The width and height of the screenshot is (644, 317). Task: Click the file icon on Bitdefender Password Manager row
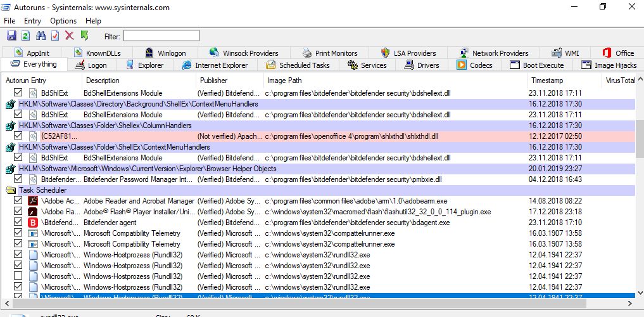pos(33,179)
